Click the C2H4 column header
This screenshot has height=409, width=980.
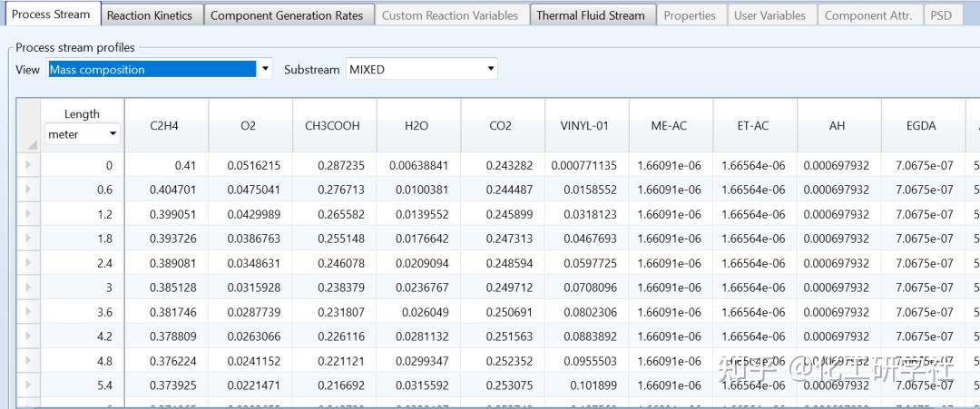[166, 125]
